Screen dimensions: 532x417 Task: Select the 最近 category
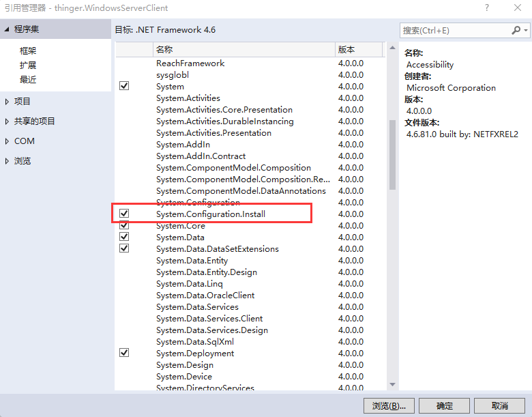28,80
